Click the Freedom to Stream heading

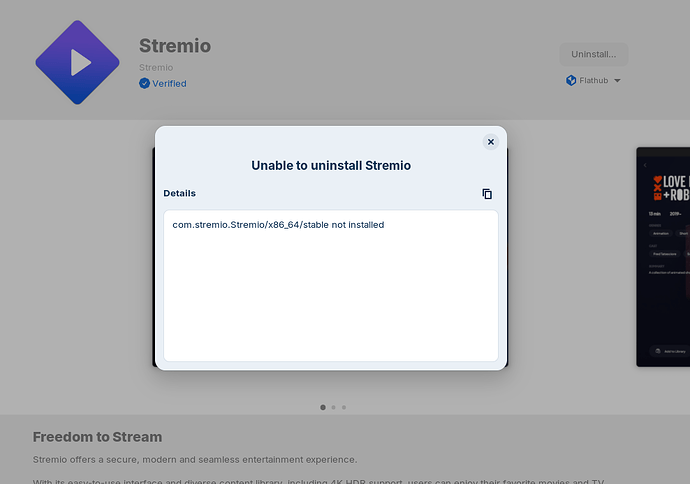tap(97, 437)
